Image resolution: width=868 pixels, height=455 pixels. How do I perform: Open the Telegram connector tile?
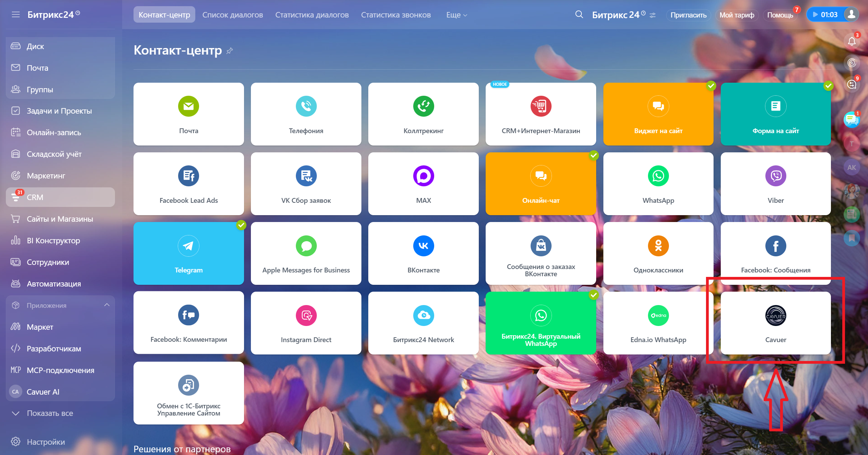pyautogui.click(x=188, y=253)
